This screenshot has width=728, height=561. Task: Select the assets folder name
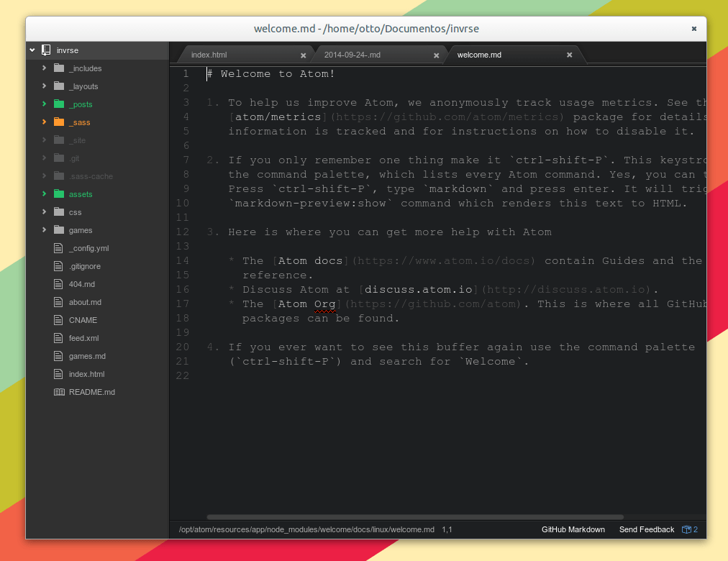(81, 194)
